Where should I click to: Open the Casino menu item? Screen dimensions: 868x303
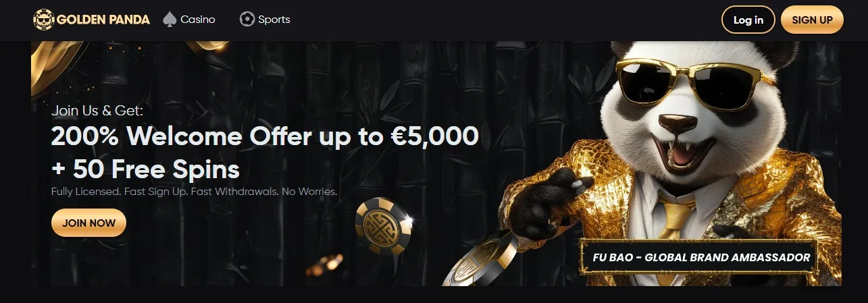189,20
